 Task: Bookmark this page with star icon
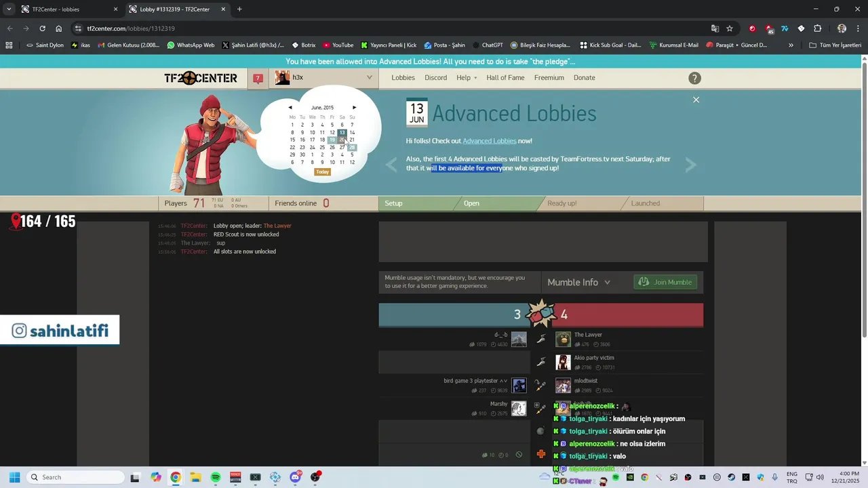(x=730, y=28)
